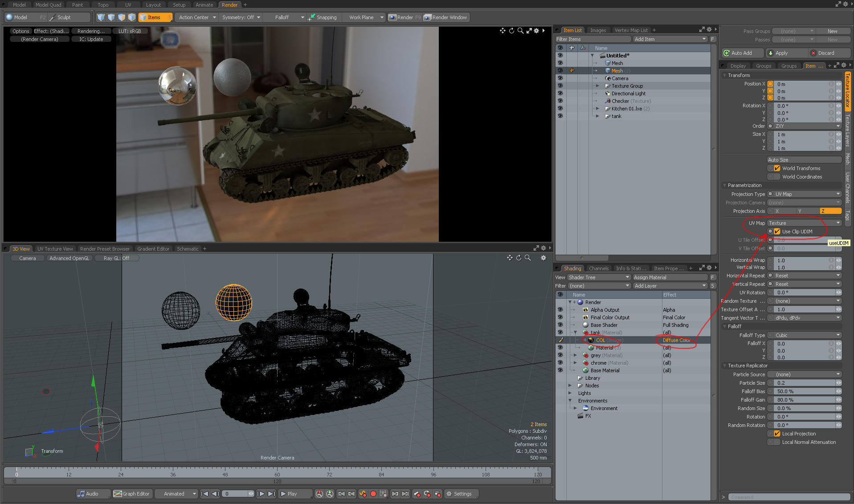This screenshot has width=854, height=504.
Task: Step to next frame
Action: tap(261, 494)
